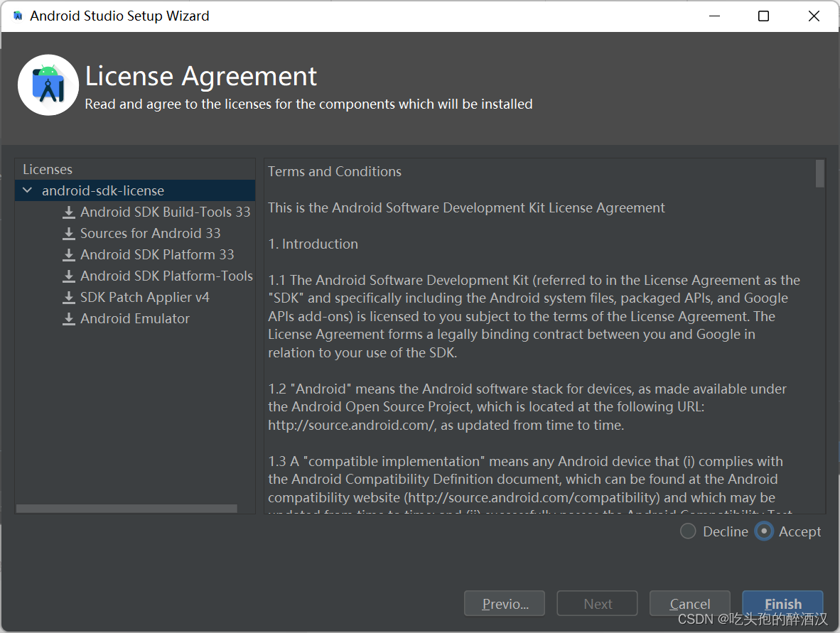840x633 pixels.
Task: Click download icon beside Android SDK Platform 33
Action: pyautogui.click(x=68, y=255)
